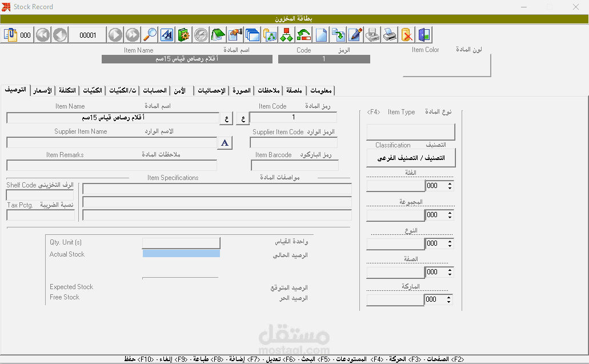
Task: Click the gray fax printer icon
Action: [372, 35]
